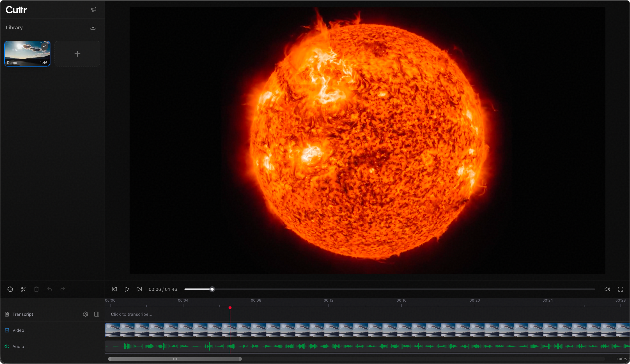Select the Demo clip thumbnail
Viewport: 630px width, 364px height.
click(x=27, y=54)
